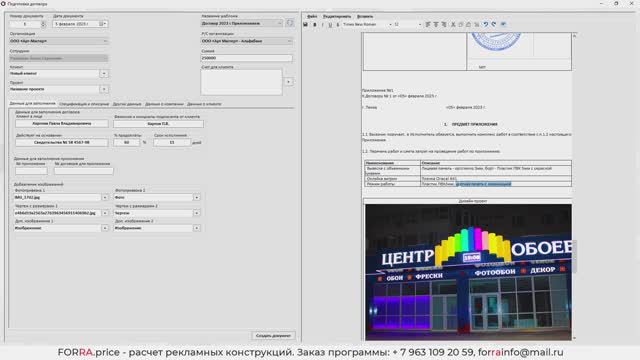Image resolution: width=640 pixels, height=360 pixels.
Task: Click the Сотрудник disabled dropdown field
Action: [x=59, y=58]
